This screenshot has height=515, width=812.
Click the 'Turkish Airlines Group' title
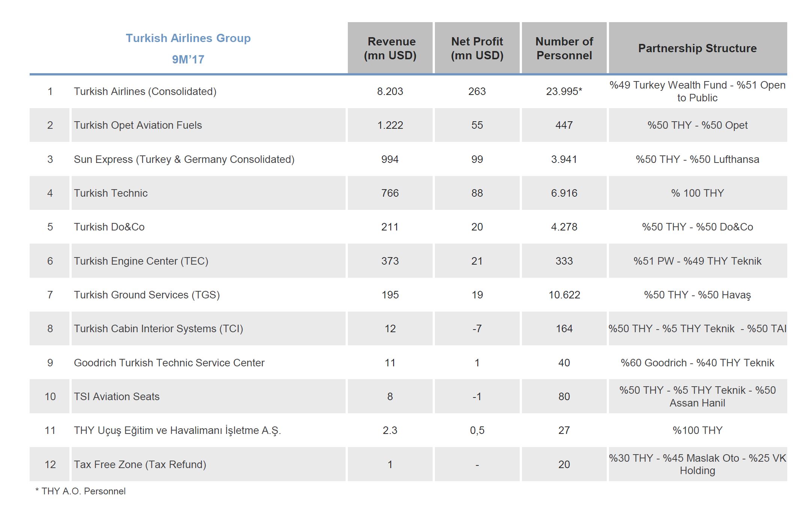(188, 38)
